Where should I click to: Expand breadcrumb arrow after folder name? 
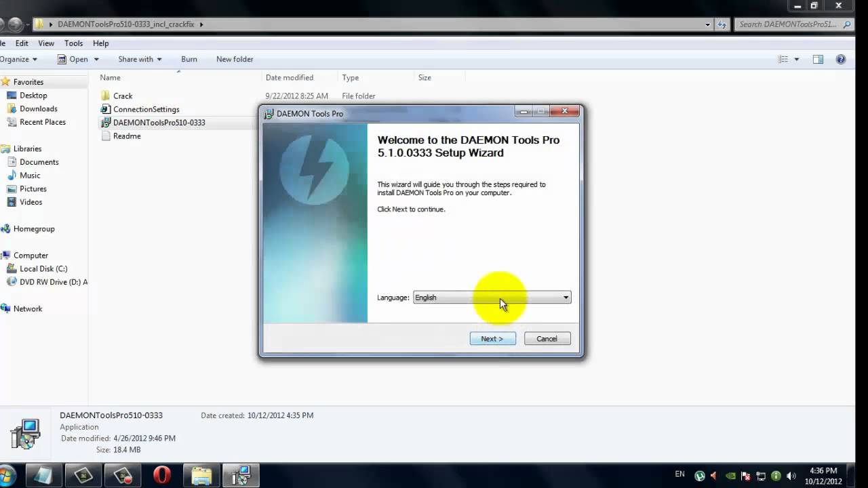(201, 24)
